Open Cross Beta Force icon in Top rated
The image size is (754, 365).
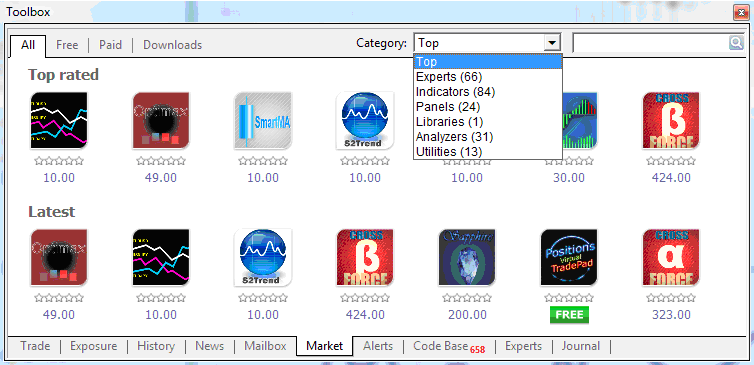coord(671,120)
